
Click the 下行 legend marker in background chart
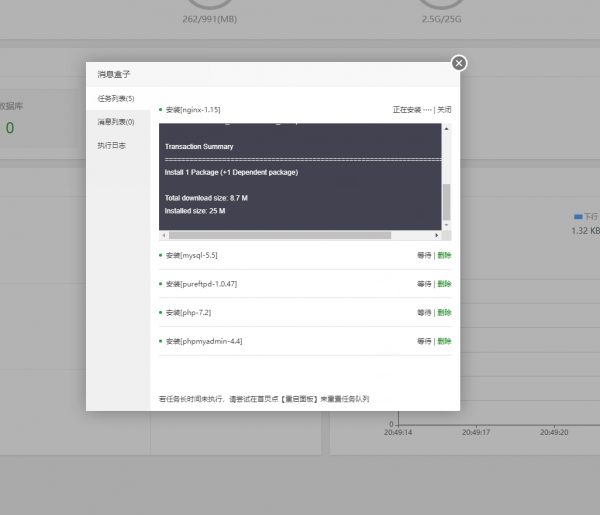click(x=578, y=217)
